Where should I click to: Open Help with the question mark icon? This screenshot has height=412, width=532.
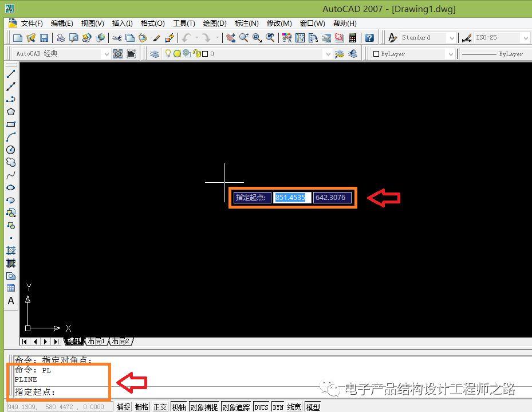pos(369,38)
